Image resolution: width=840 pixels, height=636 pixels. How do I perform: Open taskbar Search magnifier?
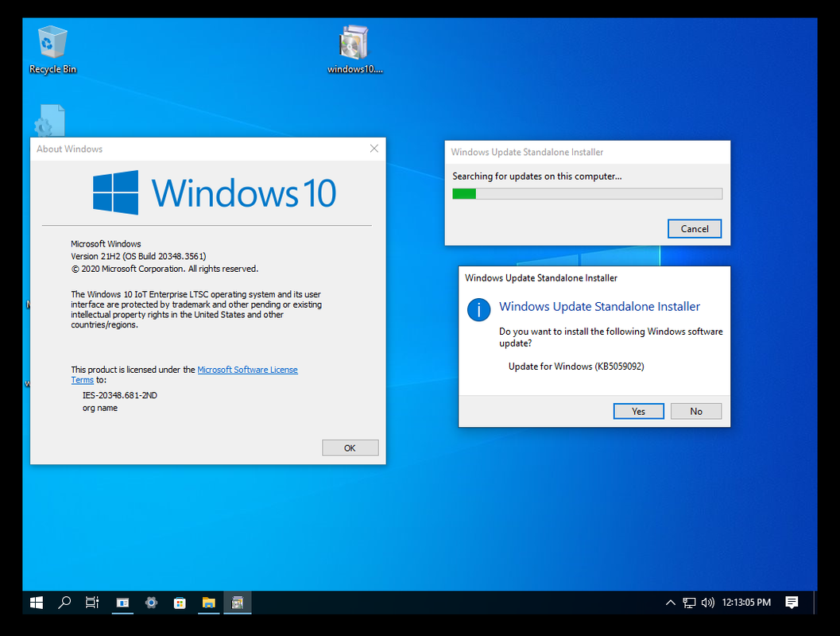tap(64, 603)
